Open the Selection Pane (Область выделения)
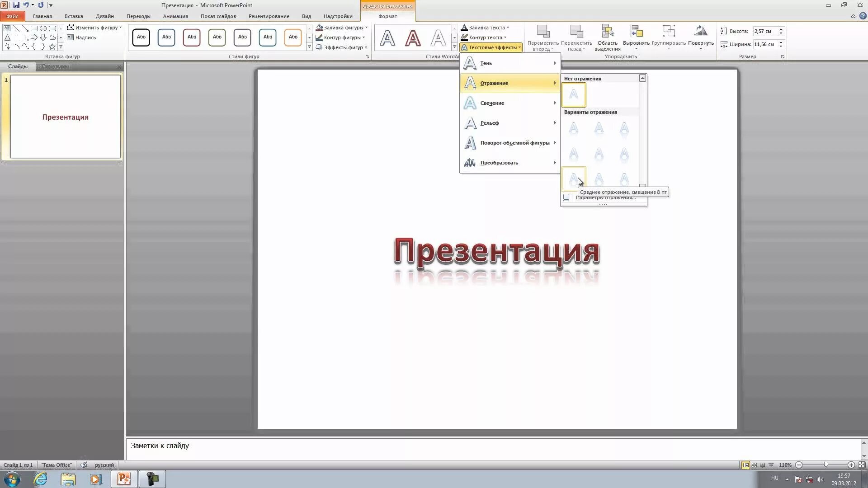Viewport: 868px width, 488px height. click(x=607, y=32)
